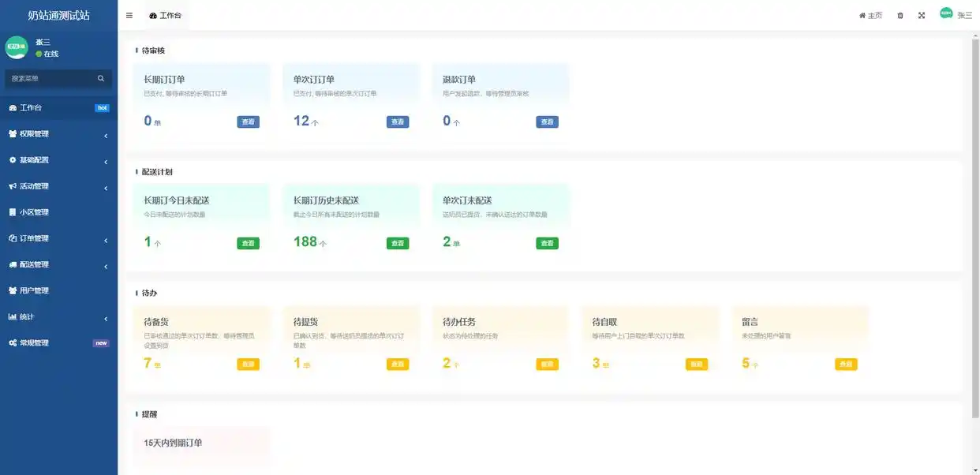Click 查看 button on 长期订历史未配送 card
The width and height of the screenshot is (980, 475).
398,244
